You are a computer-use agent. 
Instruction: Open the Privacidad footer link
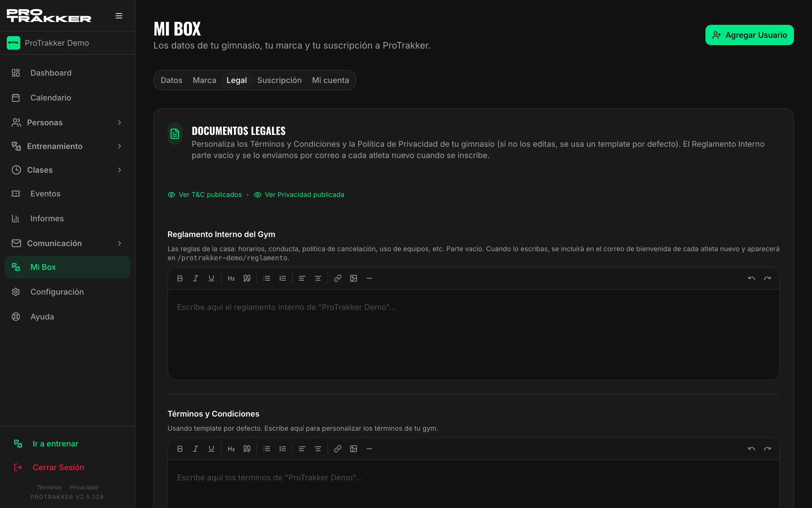click(x=84, y=487)
